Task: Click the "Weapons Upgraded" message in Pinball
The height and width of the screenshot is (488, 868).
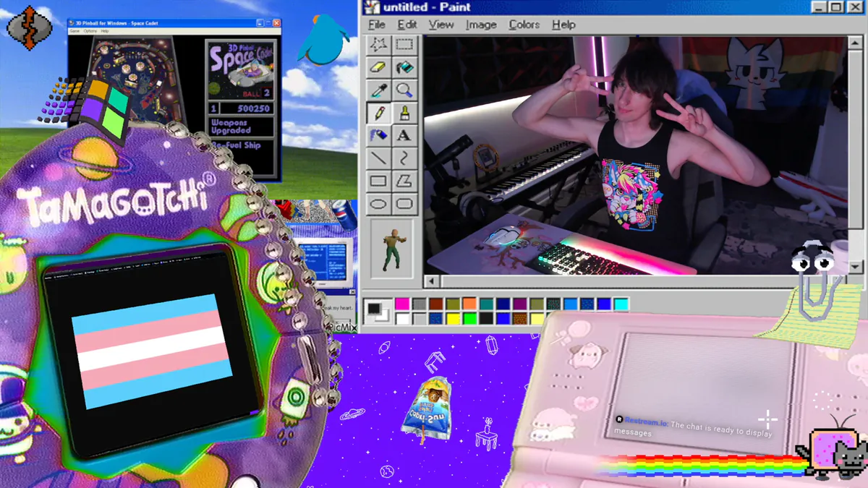Action: pyautogui.click(x=231, y=127)
